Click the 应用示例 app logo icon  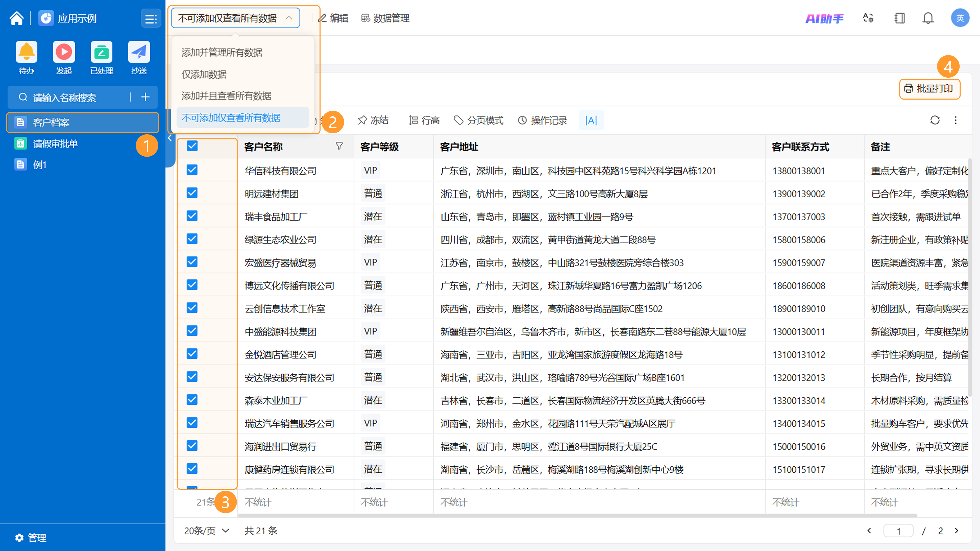(46, 18)
